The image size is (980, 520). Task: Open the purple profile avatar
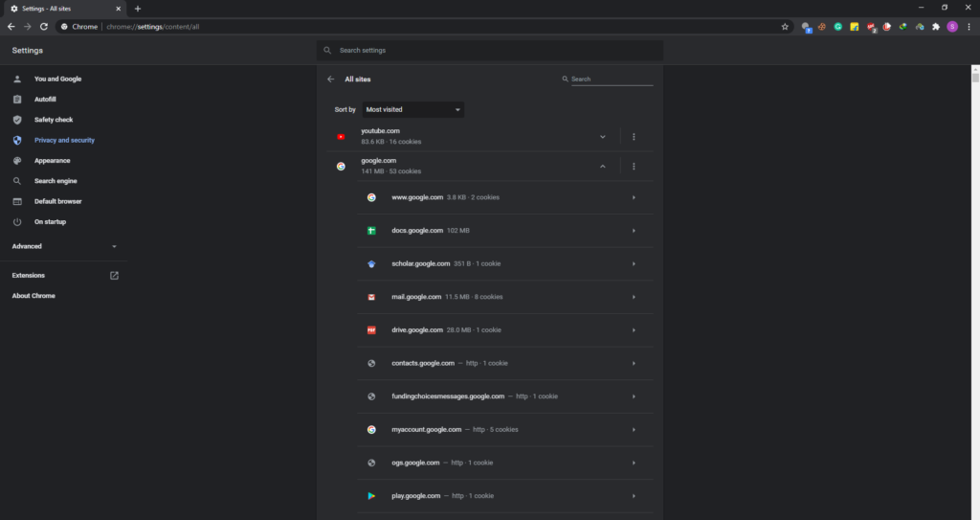tap(952, 27)
